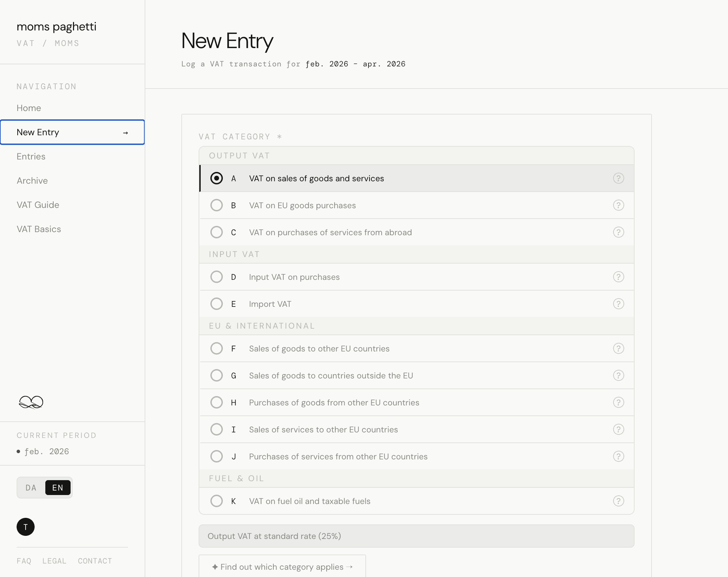Click help icon for category K fuel oil
This screenshot has width=728, height=577.
(618, 501)
